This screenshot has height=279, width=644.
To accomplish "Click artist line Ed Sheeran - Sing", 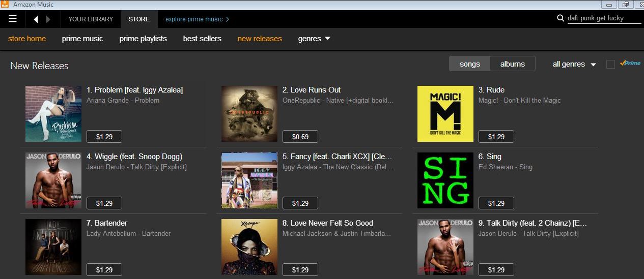I will pos(506,167).
